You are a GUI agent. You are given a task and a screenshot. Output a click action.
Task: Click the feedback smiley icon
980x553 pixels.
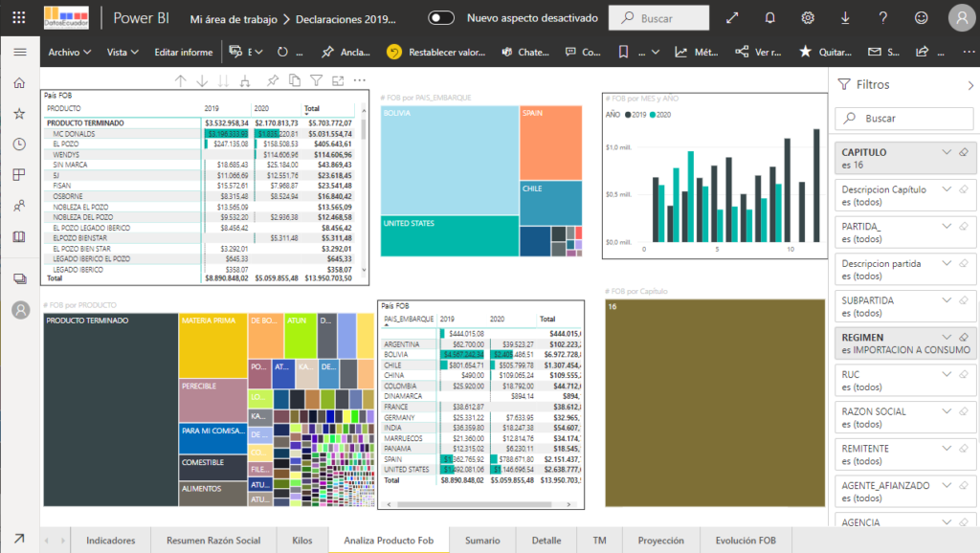pyautogui.click(x=922, y=18)
